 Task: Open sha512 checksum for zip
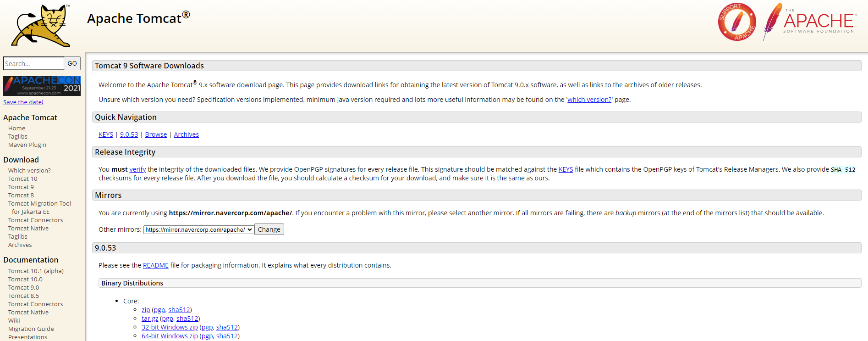pyautogui.click(x=179, y=310)
